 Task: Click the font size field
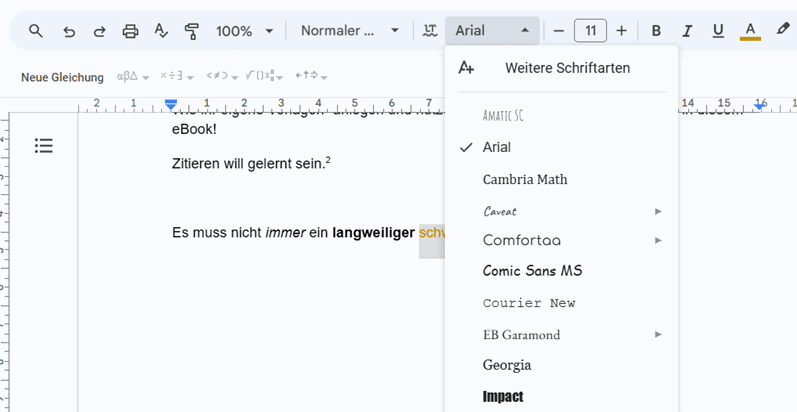pos(590,31)
